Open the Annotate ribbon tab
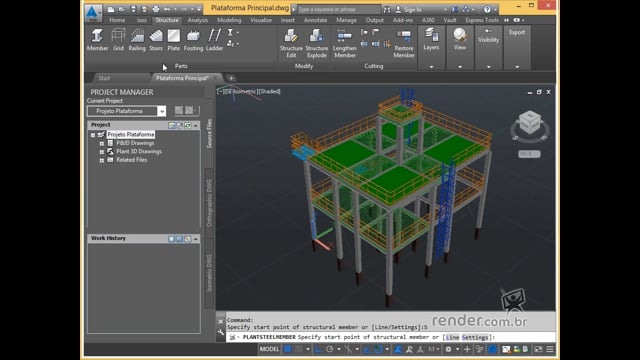 (x=315, y=20)
